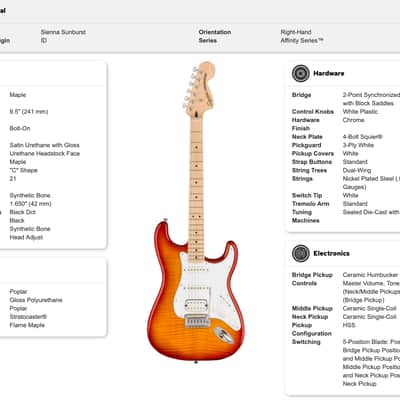The height and width of the screenshot is (400, 400).
Task: Click the Series label in header
Action: tap(208, 40)
